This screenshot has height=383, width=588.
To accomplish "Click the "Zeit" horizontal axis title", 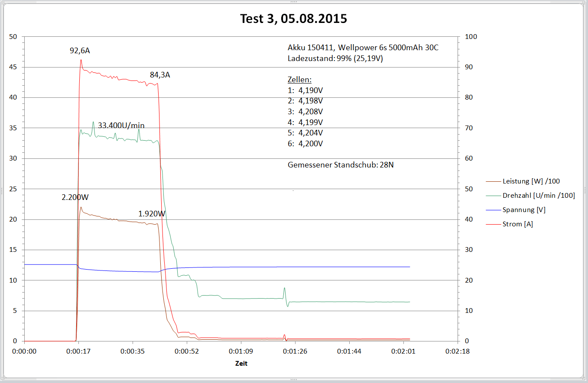I will pos(241,364).
